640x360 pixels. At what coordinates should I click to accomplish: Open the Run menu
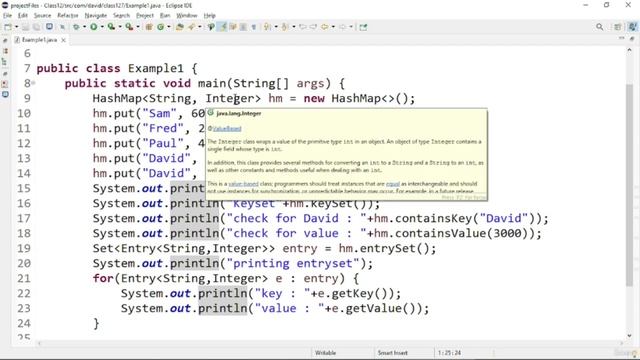(165, 16)
